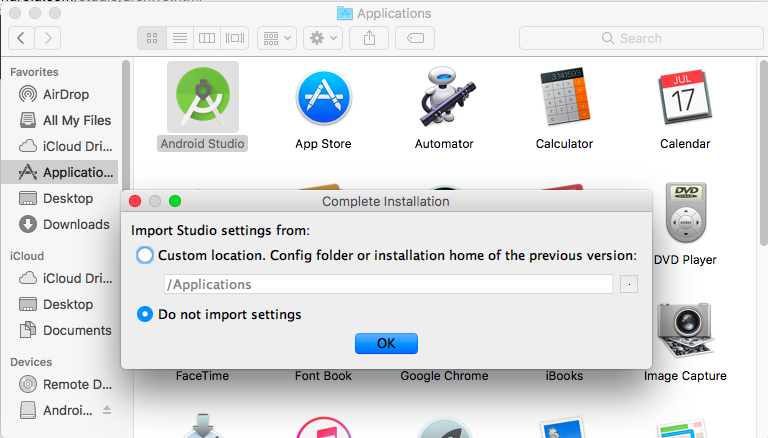Click the Edit Tags toolbar button

coord(415,38)
